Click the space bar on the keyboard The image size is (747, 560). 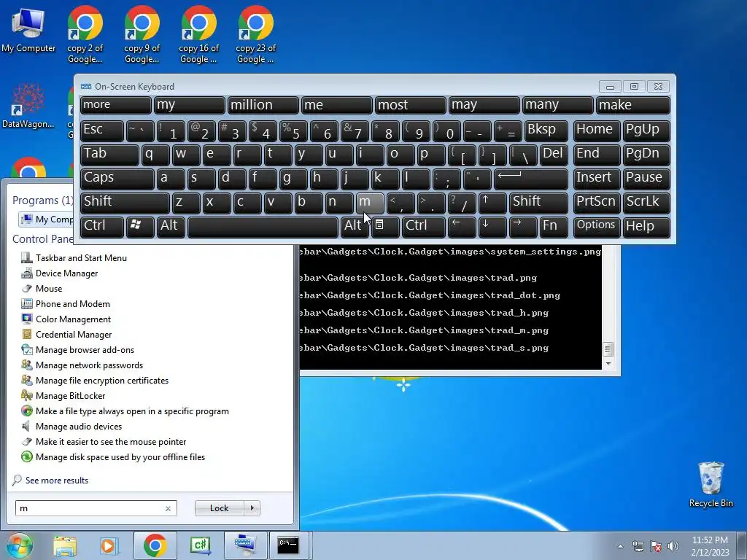(263, 227)
